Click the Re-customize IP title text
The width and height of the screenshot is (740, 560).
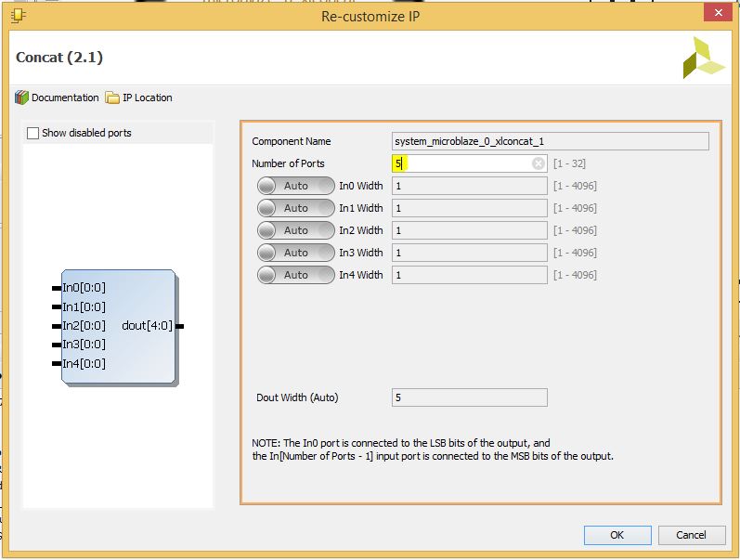(x=370, y=17)
